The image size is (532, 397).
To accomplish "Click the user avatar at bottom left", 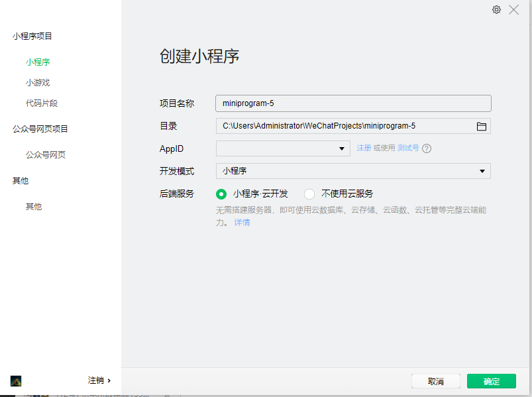I will (x=16, y=380).
